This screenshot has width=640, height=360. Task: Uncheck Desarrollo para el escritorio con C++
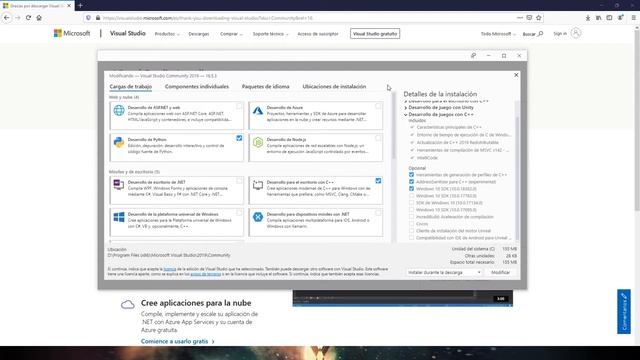(378, 181)
